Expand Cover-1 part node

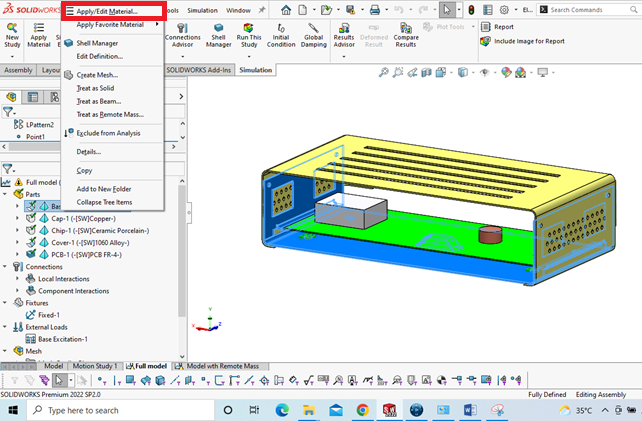tap(17, 242)
